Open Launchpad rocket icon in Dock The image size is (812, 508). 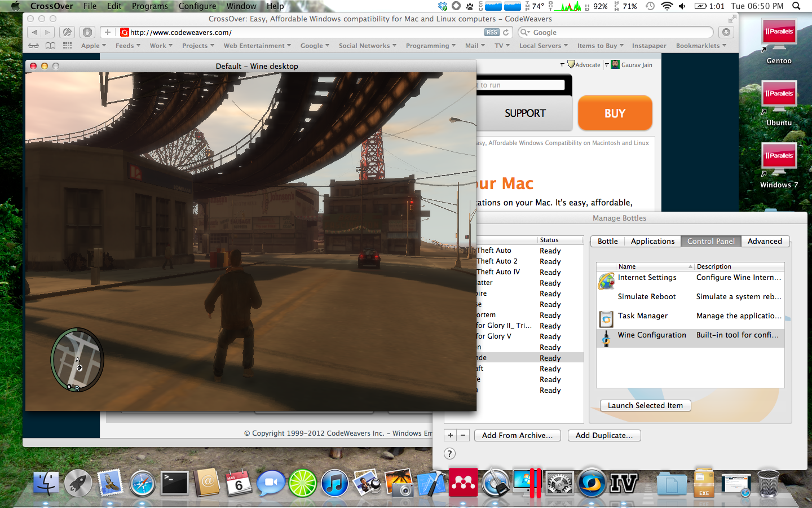pos(78,483)
